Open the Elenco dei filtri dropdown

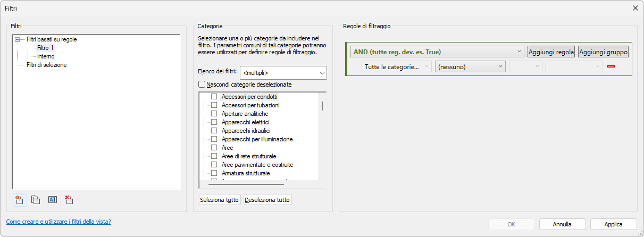tap(283, 72)
